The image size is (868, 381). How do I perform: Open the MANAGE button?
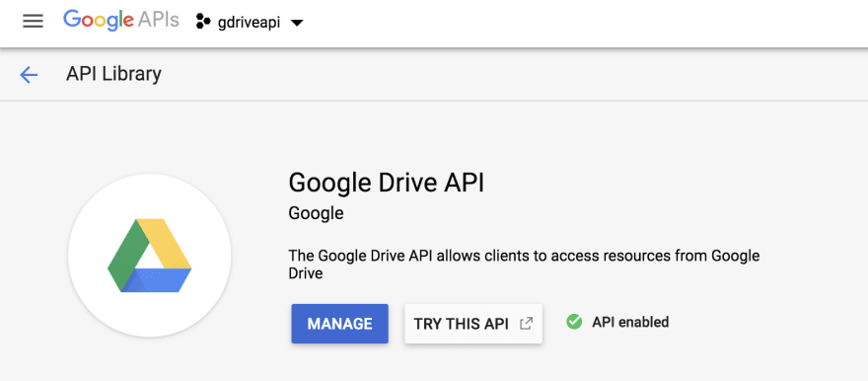pyautogui.click(x=340, y=324)
